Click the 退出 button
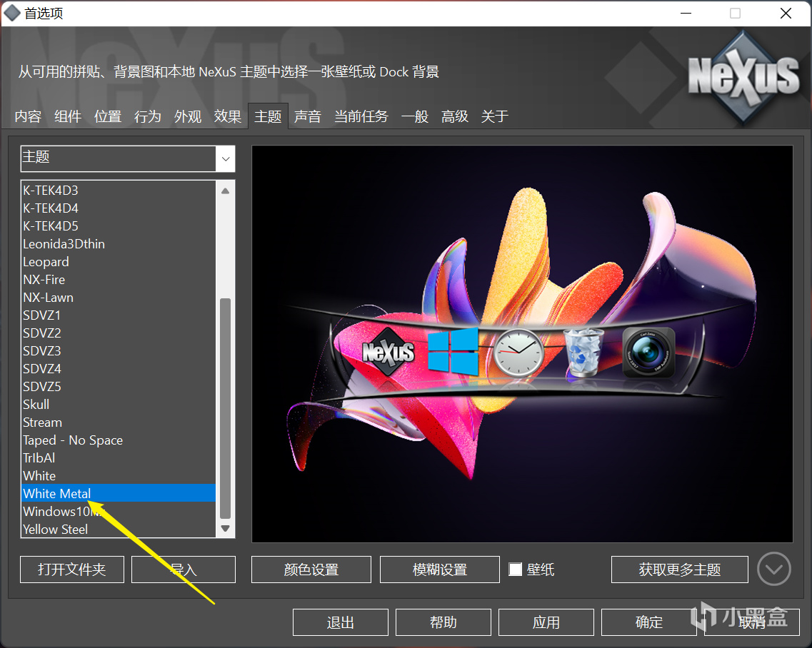 click(340, 622)
